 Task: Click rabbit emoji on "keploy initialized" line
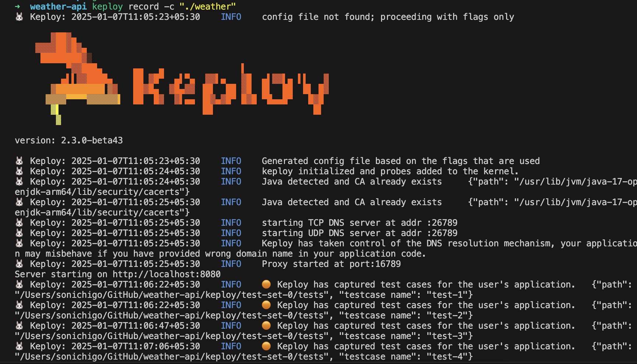click(x=19, y=171)
